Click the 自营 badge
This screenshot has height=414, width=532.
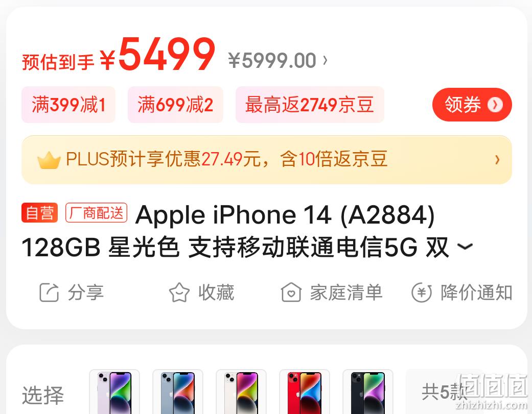pos(40,213)
